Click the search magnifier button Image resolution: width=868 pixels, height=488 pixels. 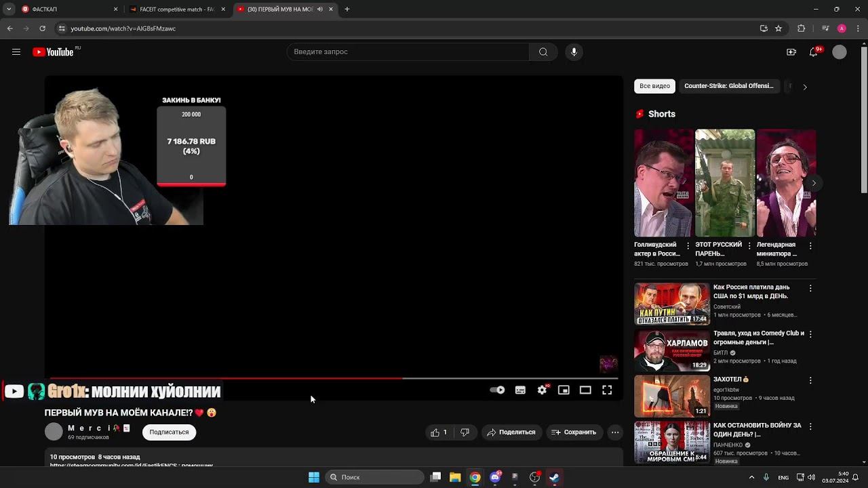(543, 52)
